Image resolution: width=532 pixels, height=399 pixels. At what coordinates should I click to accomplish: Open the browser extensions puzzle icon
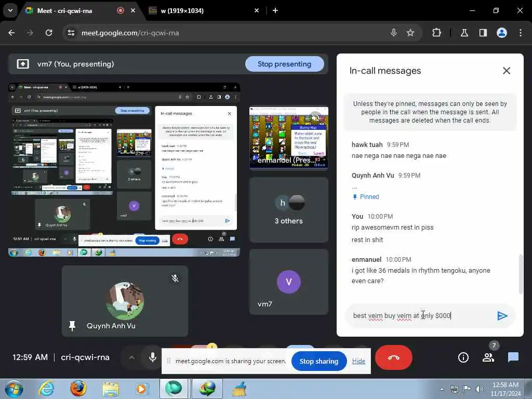[x=436, y=33]
